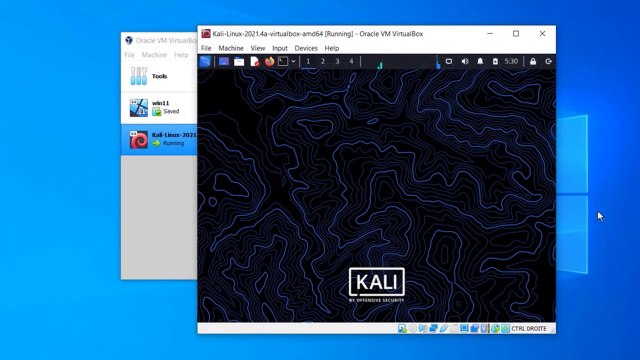Click the log out icon in Kali panel

(548, 61)
